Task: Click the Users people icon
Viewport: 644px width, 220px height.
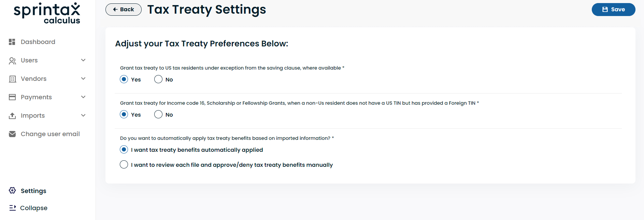Action: 12,61
